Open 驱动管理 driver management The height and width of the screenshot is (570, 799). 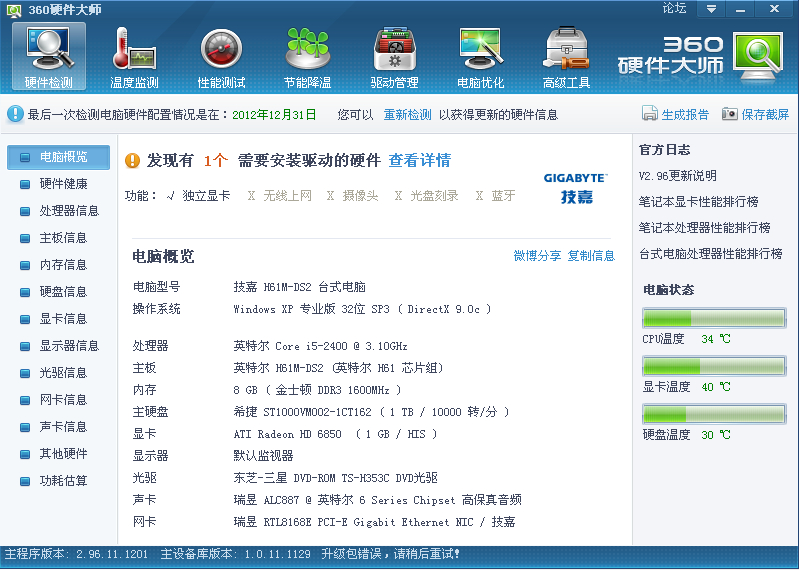coord(394,57)
